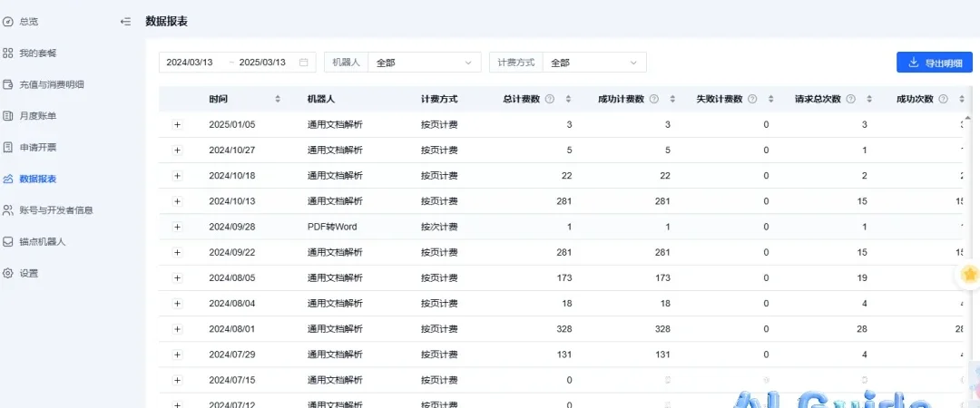Click the 计费方式 column header

[x=439, y=99]
